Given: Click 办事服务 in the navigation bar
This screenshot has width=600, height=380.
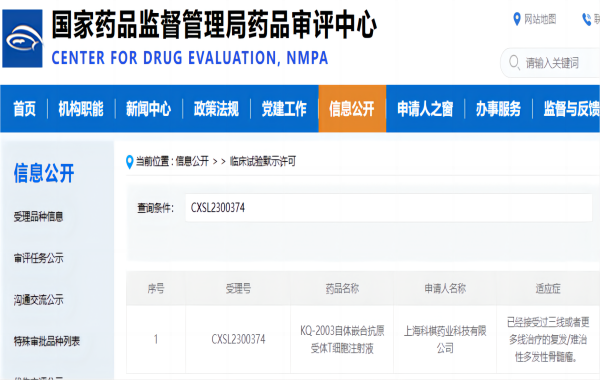Looking at the screenshot, I should point(498,109).
